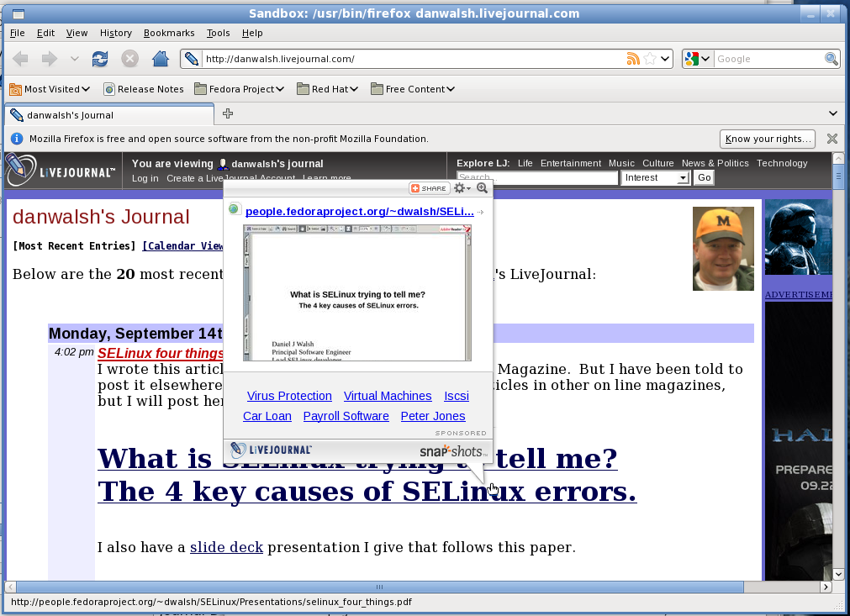
Task: Click the Car Loan sponsored link
Action: pos(267,416)
